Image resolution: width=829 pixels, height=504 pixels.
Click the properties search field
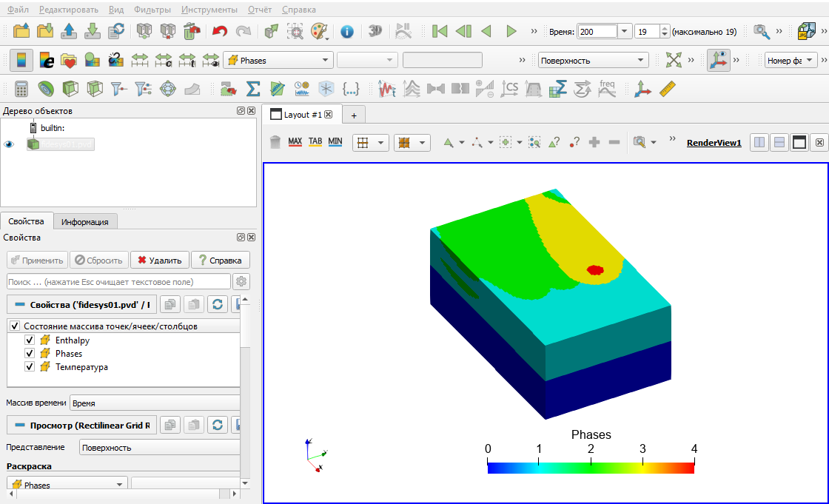[119, 282]
